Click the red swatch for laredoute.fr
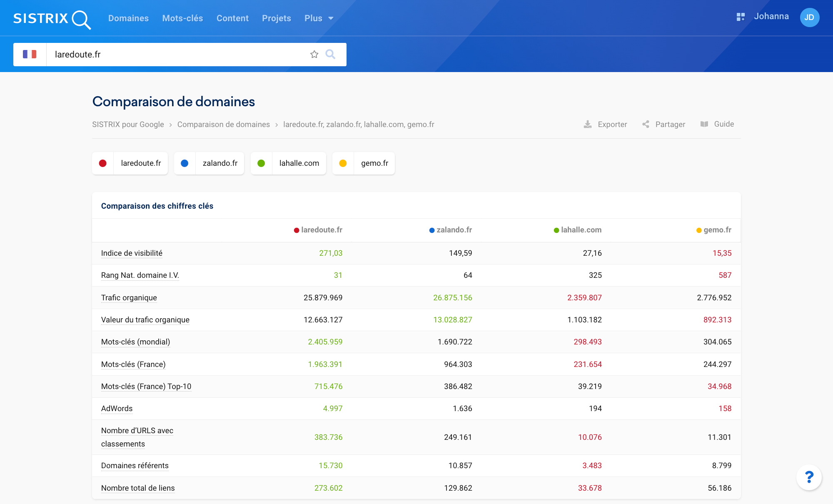The height and width of the screenshot is (504, 833). (103, 163)
